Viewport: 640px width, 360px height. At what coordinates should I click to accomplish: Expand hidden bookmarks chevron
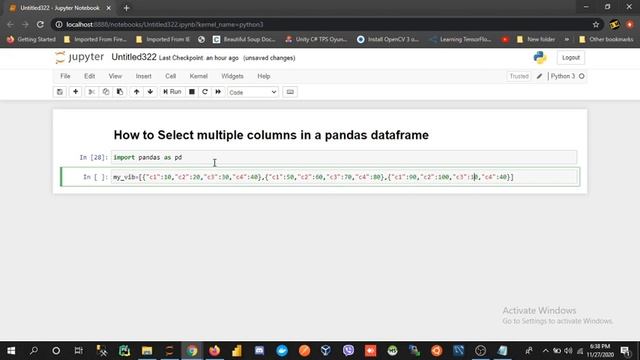tap(567, 40)
